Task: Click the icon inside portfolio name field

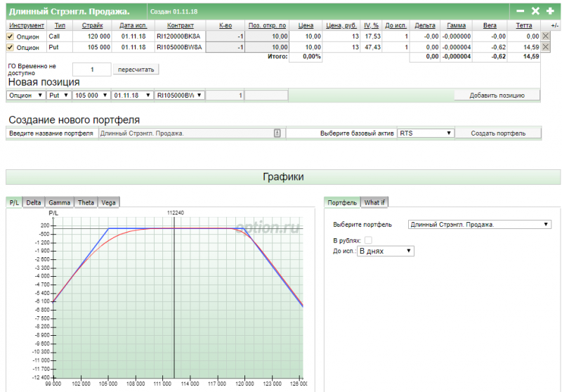Action: click(277, 133)
